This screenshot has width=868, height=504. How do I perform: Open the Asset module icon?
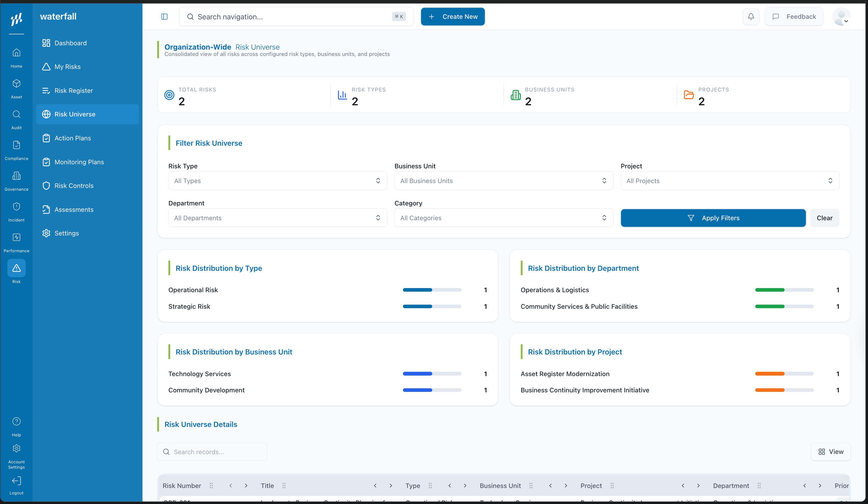16,83
